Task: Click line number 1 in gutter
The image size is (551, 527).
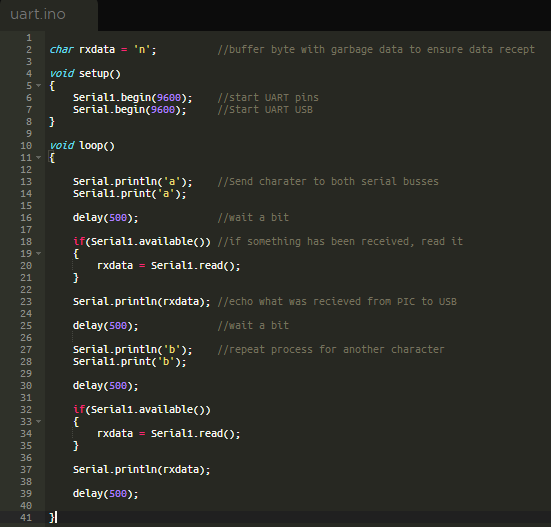Action: pos(29,38)
